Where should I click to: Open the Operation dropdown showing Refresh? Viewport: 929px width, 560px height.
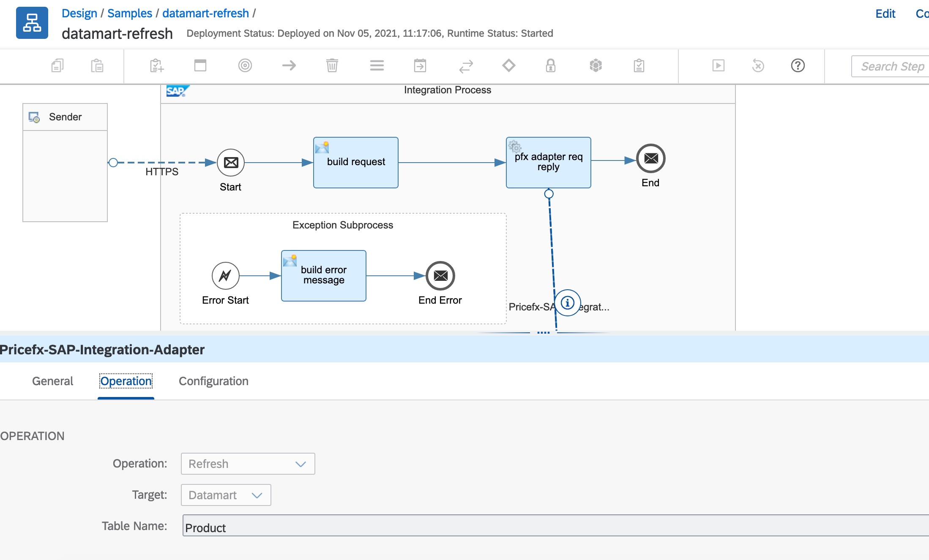tap(248, 464)
